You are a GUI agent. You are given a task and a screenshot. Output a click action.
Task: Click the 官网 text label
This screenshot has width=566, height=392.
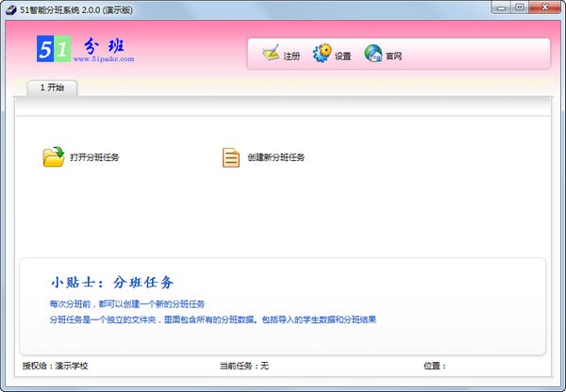(x=393, y=57)
